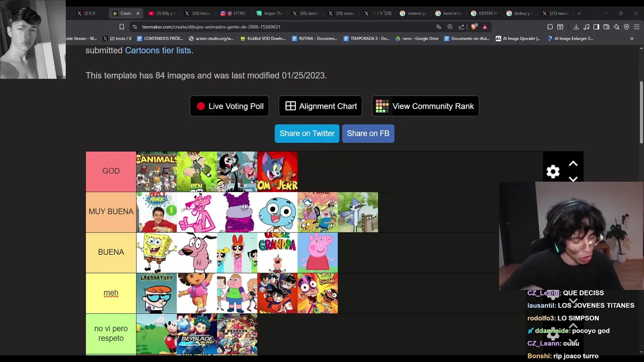The width and height of the screenshot is (644, 362).
Task: Click the page translate icon in address bar
Action: [x=439, y=27]
